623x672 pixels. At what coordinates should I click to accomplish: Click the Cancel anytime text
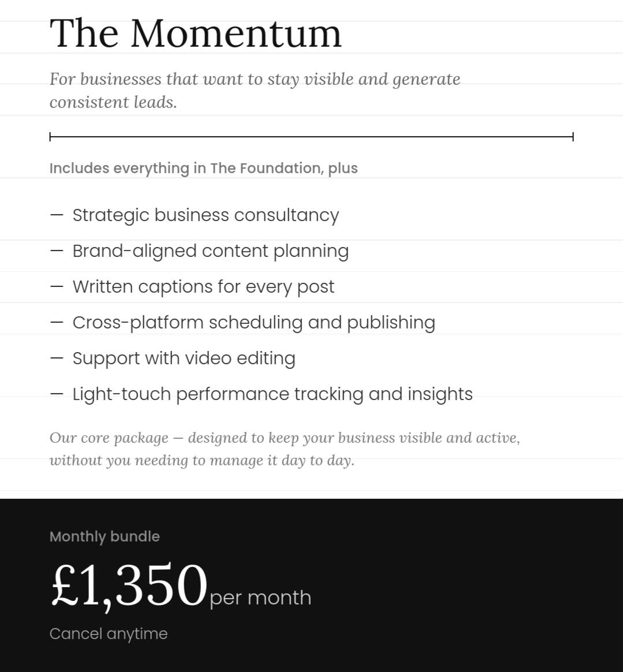coord(109,634)
